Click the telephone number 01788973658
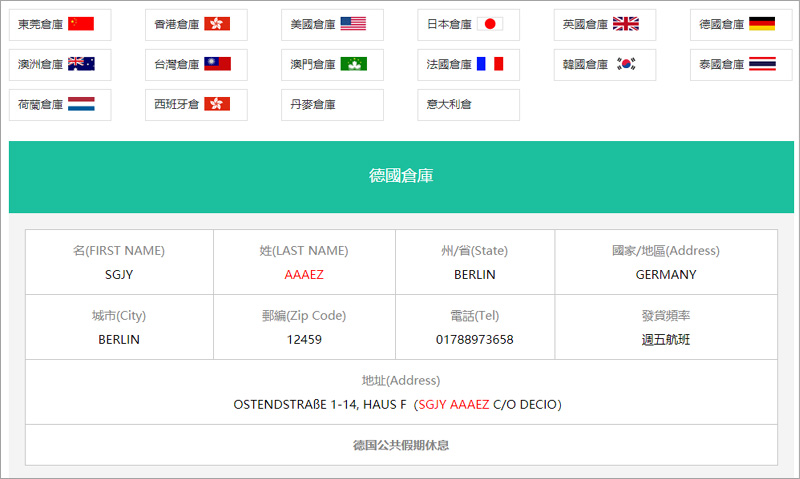The image size is (800, 479). point(474,339)
